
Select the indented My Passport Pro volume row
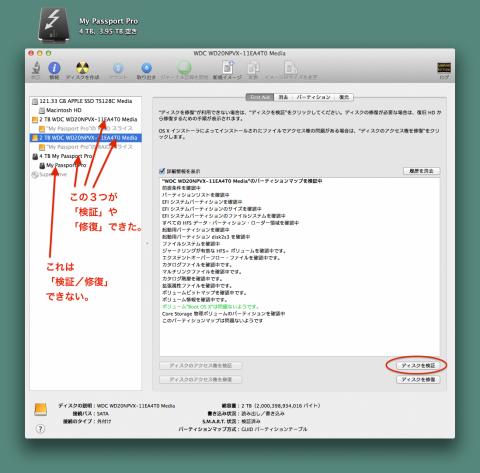(x=86, y=165)
